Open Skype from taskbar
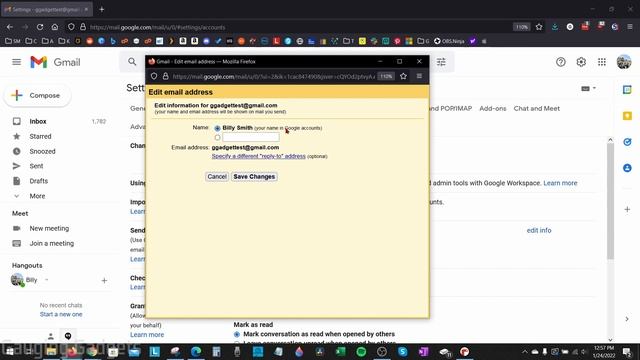The width and height of the screenshot is (640, 360). [x=402, y=351]
